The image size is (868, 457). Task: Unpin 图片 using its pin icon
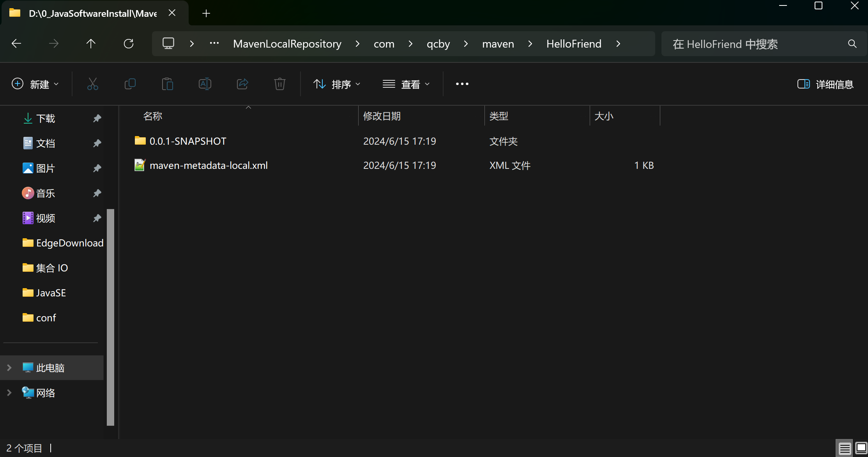(x=97, y=168)
